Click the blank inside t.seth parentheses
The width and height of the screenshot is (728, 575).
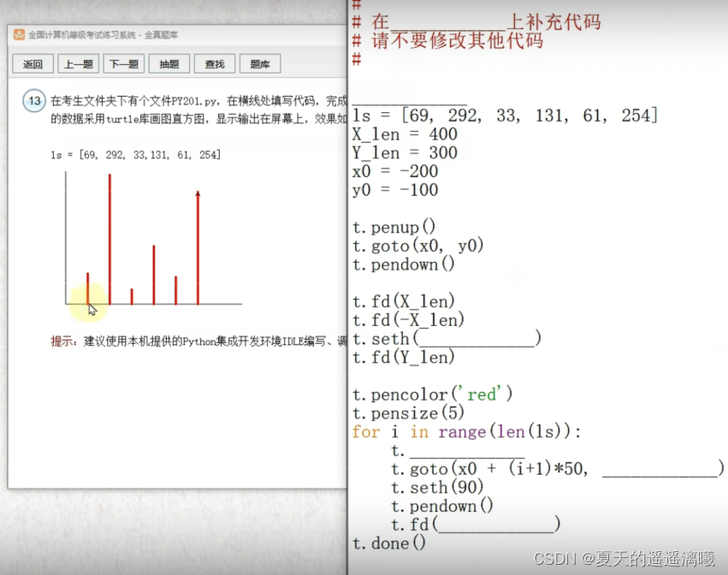point(476,339)
